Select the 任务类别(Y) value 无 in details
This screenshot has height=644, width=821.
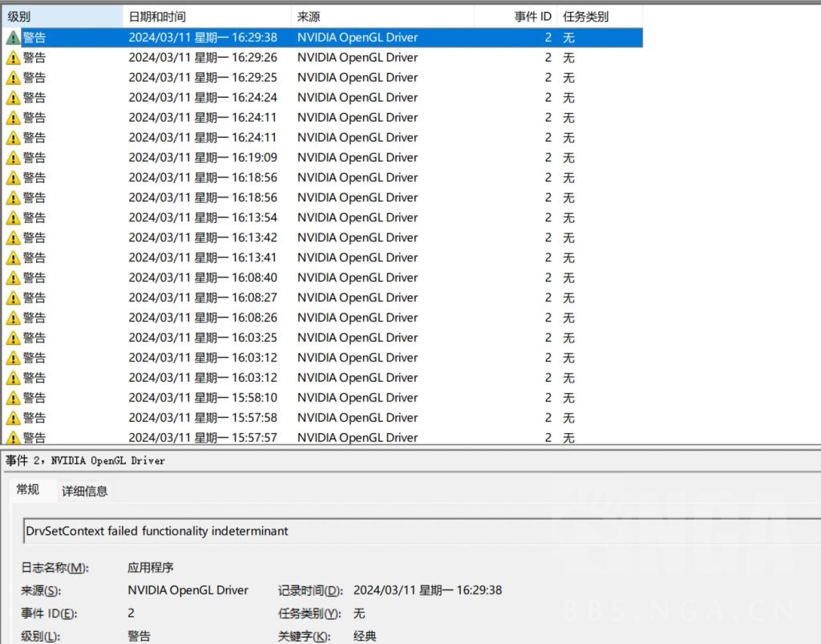[359, 613]
